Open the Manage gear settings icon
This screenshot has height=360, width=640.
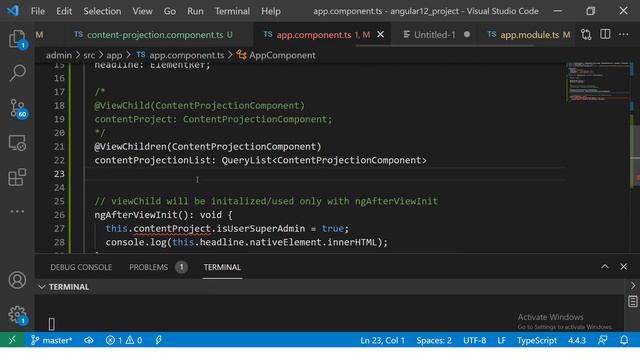(17, 315)
